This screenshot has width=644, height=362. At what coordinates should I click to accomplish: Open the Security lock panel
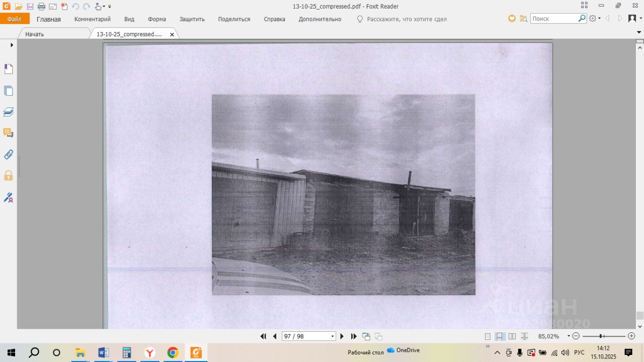[x=9, y=175]
